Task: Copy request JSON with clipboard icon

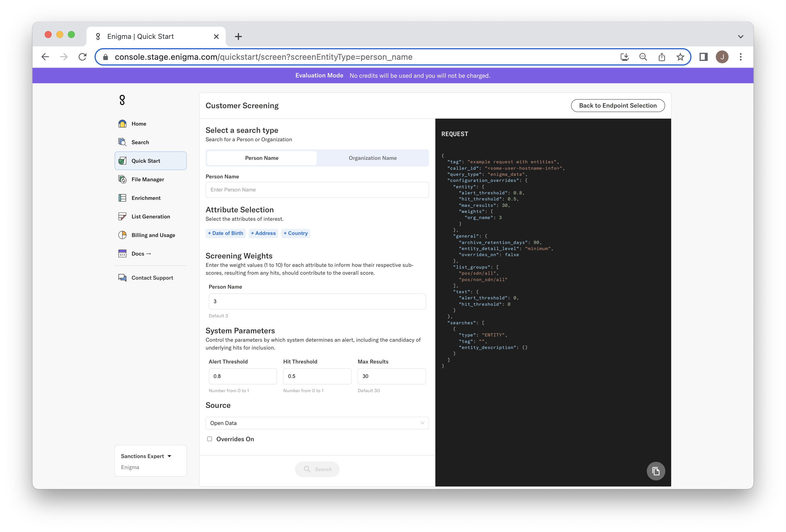Action: pos(655,471)
